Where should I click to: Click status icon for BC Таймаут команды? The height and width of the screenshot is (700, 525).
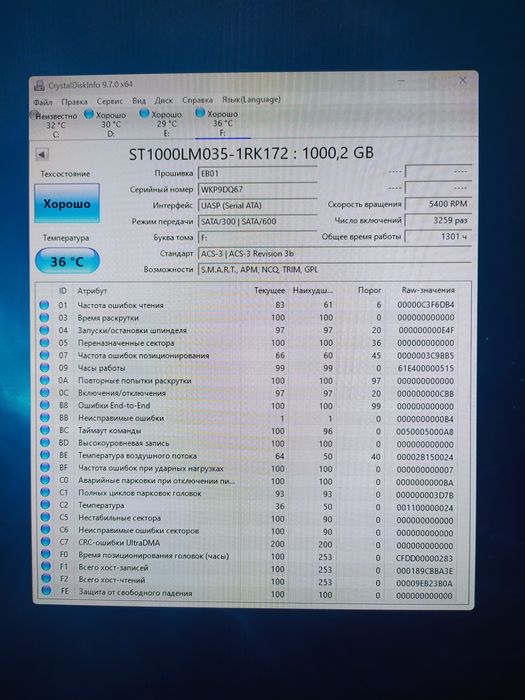(x=45, y=430)
